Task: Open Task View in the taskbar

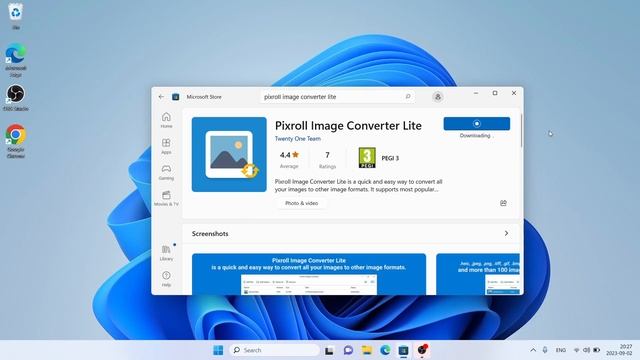Action: (329, 350)
